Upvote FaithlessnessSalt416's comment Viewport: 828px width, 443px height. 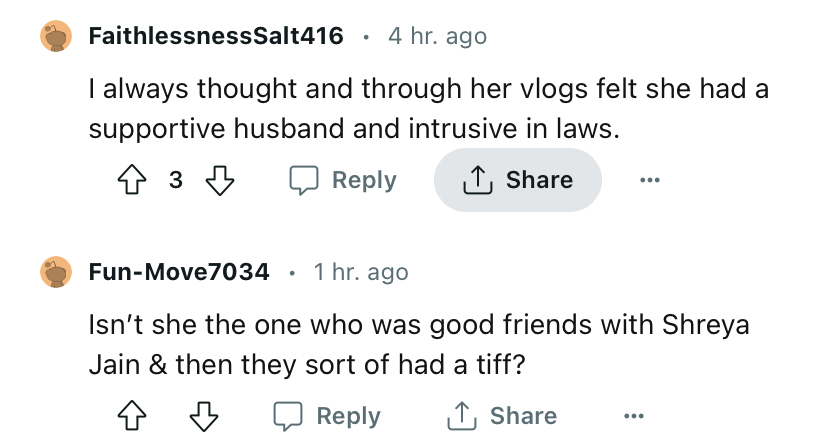[133, 180]
